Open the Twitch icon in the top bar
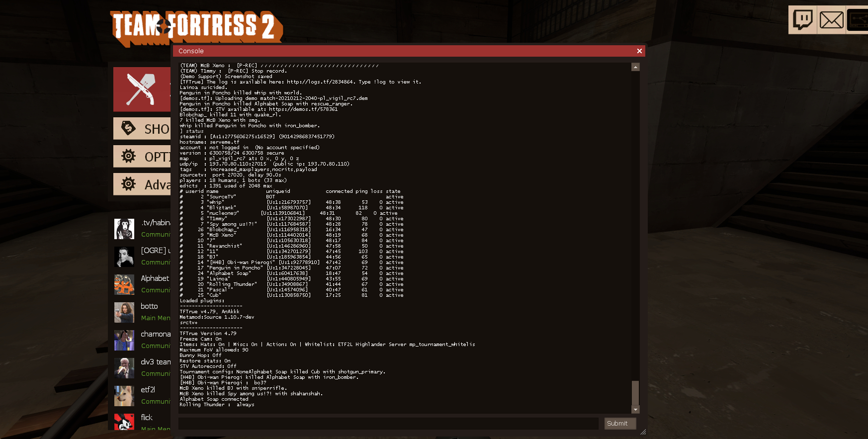The width and height of the screenshot is (868, 439). pos(802,20)
